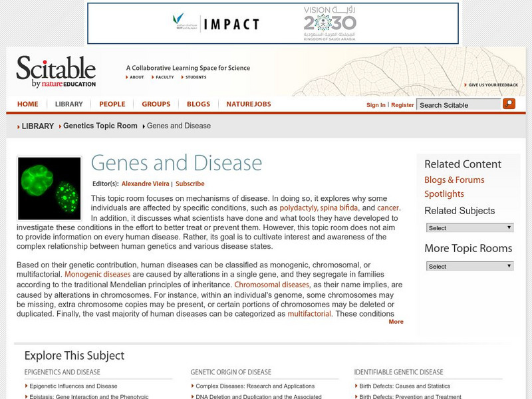Viewport: 532px width, 399px height.
Task: Switch to the NATUREJOBS section
Action: 248,104
